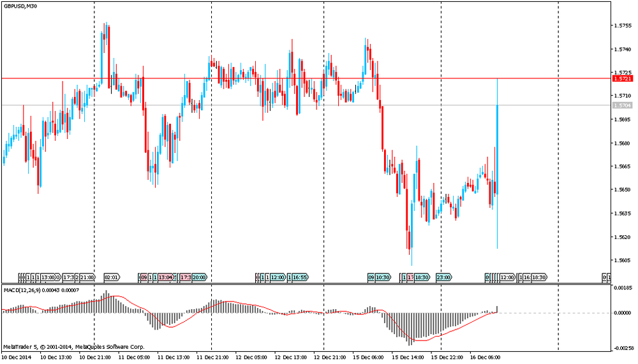Select the white 13:00 event marker
The height and width of the screenshot is (364, 638).
coord(48,278)
